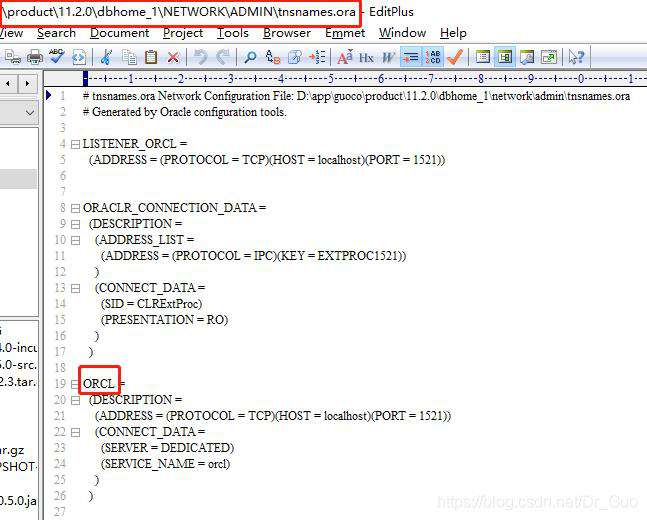The image size is (647, 520).
Task: Open the Search menu
Action: (x=56, y=33)
